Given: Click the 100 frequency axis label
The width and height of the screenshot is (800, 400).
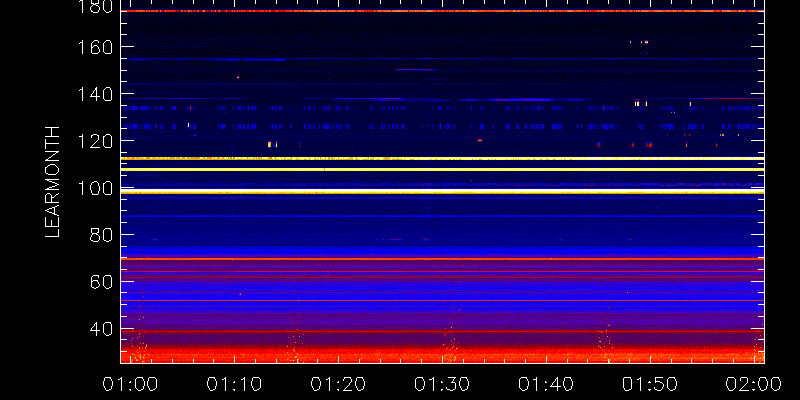Looking at the screenshot, I should pyautogui.click(x=95, y=189).
